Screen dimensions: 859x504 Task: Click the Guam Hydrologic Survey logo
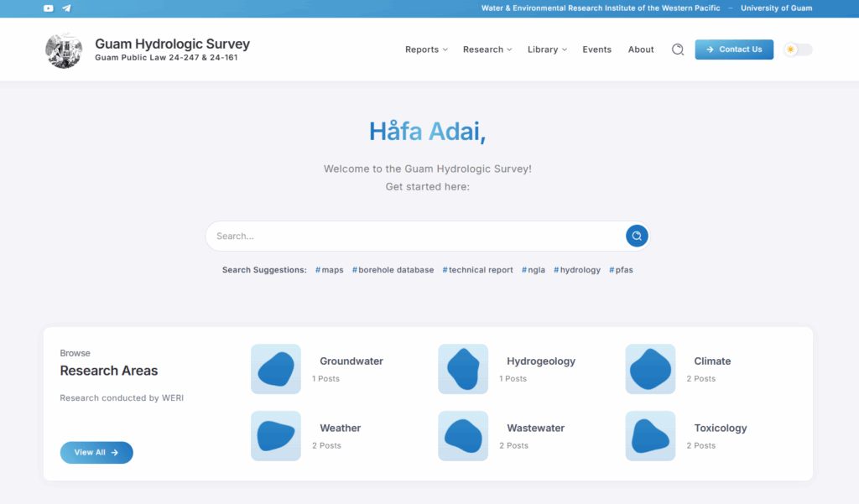click(x=64, y=50)
